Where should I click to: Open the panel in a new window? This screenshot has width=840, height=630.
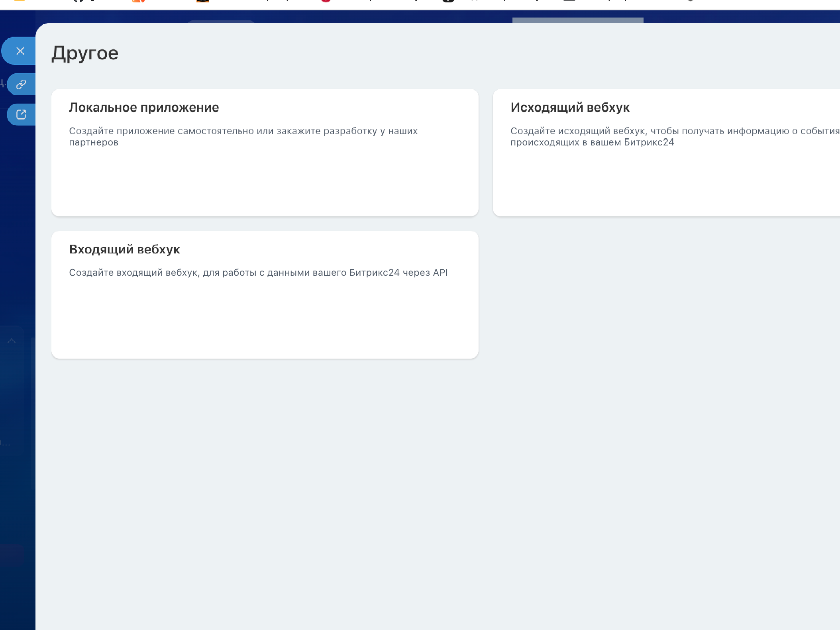coord(21,115)
